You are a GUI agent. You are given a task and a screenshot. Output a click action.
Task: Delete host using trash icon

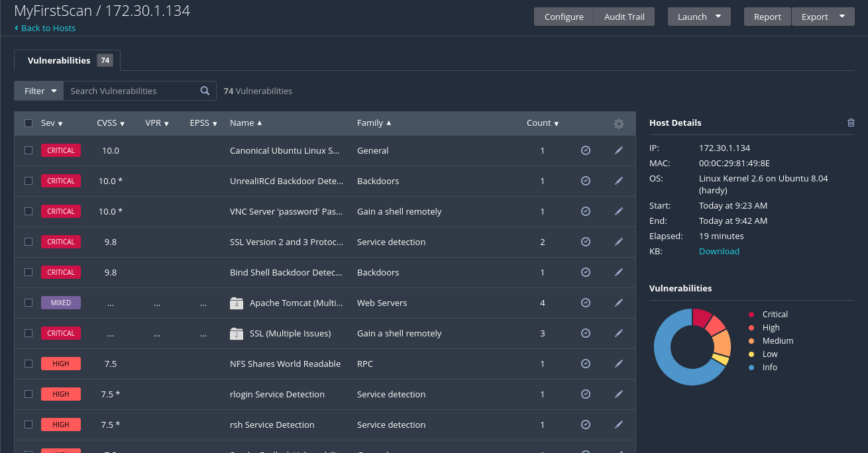pyautogui.click(x=851, y=123)
